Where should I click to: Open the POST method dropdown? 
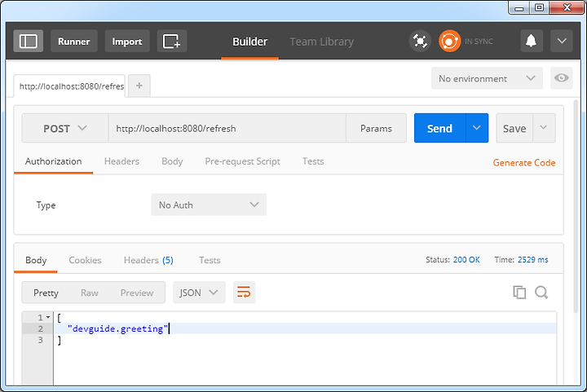(x=64, y=128)
